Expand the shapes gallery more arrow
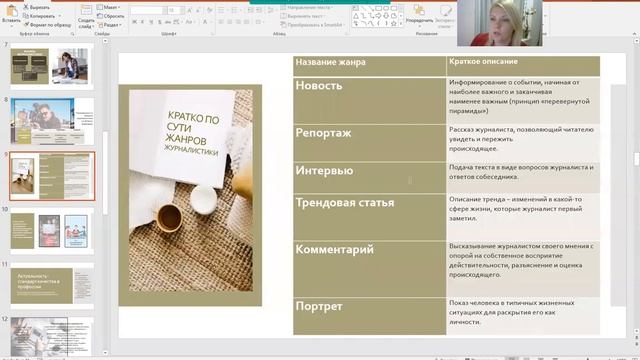 [x=401, y=24]
